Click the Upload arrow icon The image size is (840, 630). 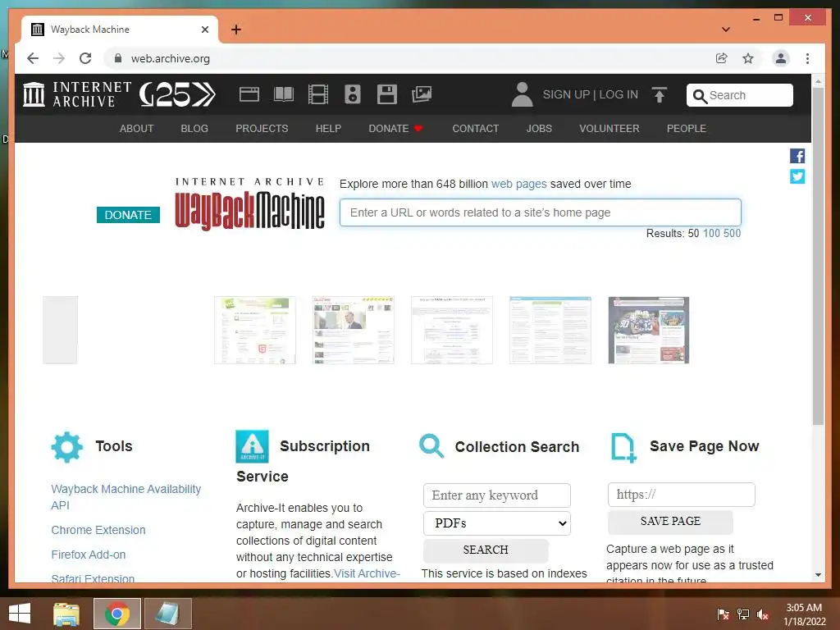(x=660, y=95)
